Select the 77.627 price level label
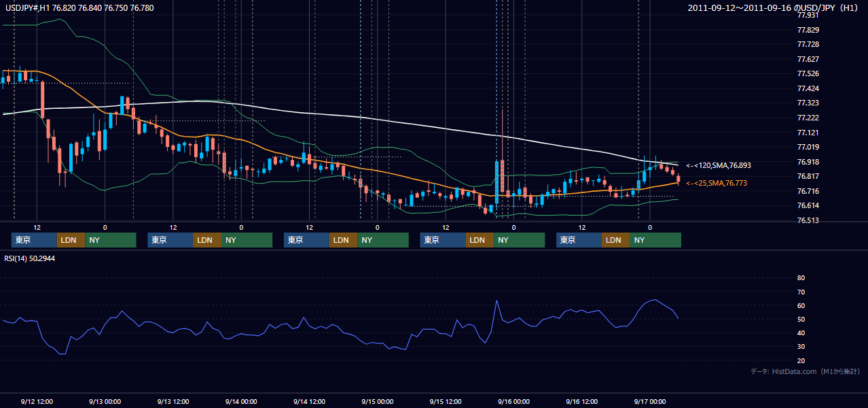This screenshot has height=408, width=868. click(x=808, y=59)
